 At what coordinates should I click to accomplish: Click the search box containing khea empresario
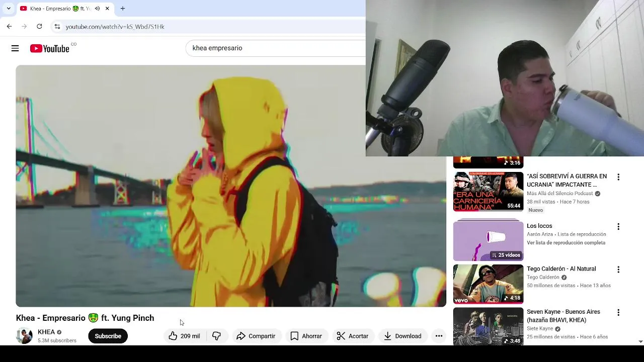(x=276, y=48)
